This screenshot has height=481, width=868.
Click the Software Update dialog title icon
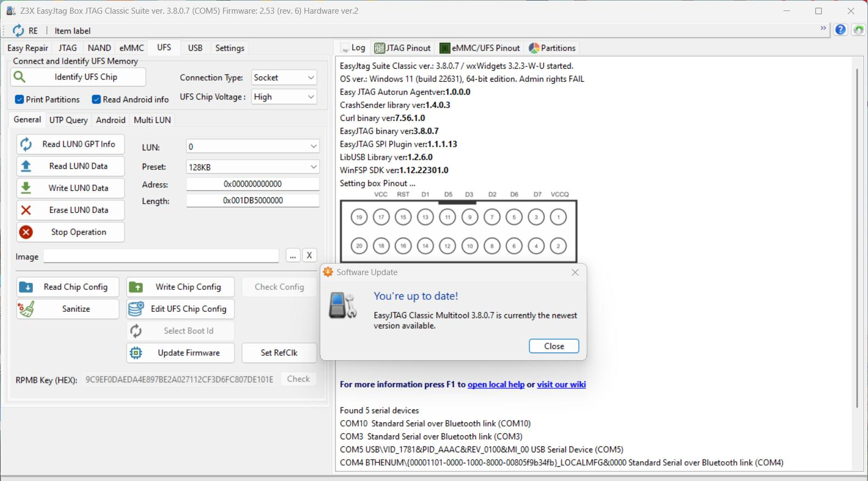(x=328, y=272)
